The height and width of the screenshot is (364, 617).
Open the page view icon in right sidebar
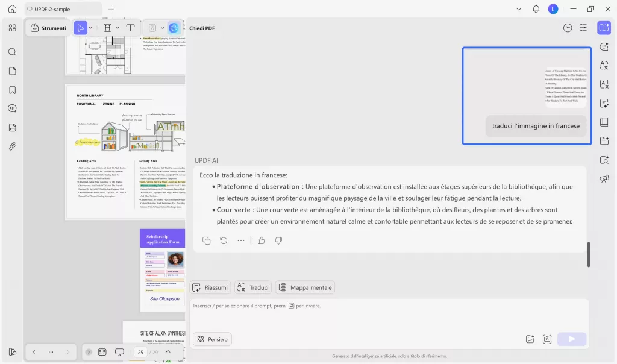(604, 122)
